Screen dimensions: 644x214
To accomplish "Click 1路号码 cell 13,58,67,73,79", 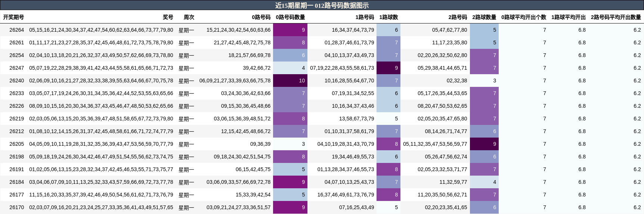I will (357, 119).
